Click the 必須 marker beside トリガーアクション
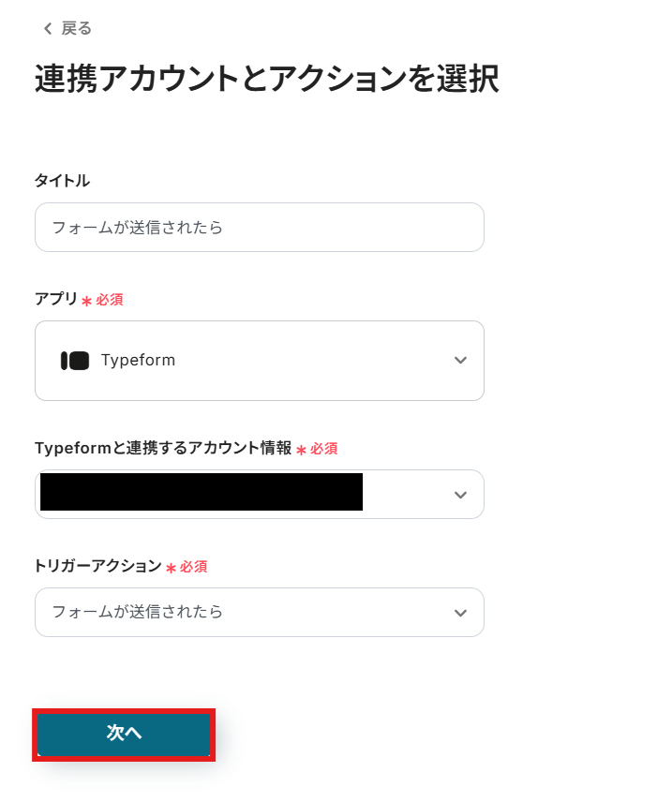672x802 pixels. point(193,567)
